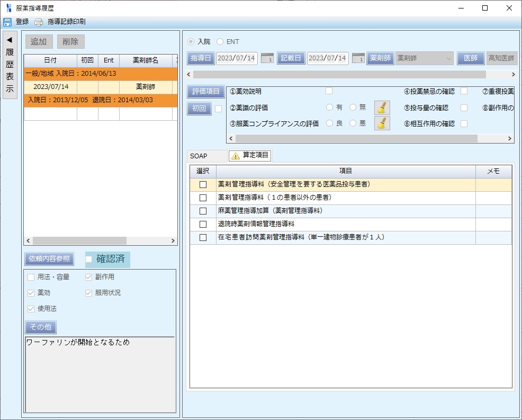Clear 薬識の評価 with broom icon
This screenshot has height=420, width=522.
tap(382, 108)
